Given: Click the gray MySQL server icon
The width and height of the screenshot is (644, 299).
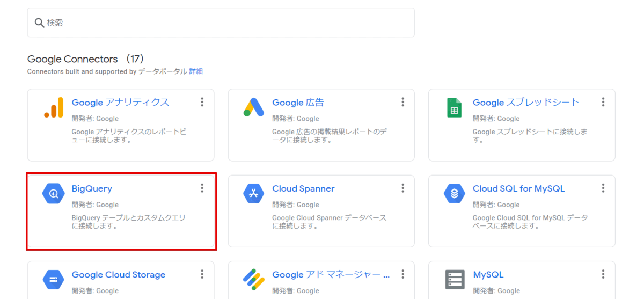Looking at the screenshot, I should pyautogui.click(x=454, y=280).
